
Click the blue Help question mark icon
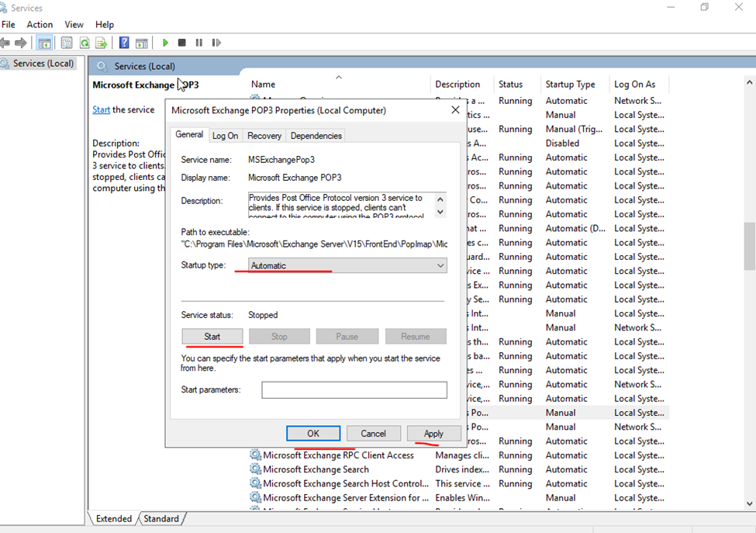pos(124,43)
